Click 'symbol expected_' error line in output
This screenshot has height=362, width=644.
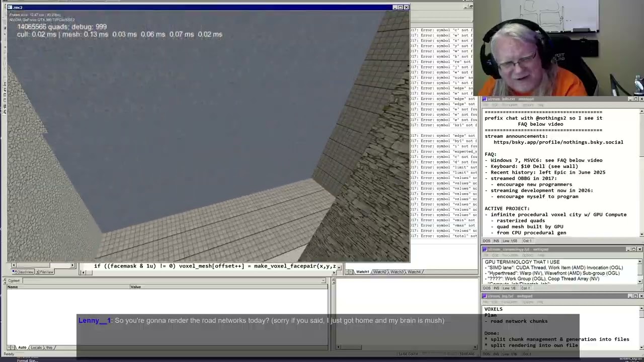pos(444,151)
